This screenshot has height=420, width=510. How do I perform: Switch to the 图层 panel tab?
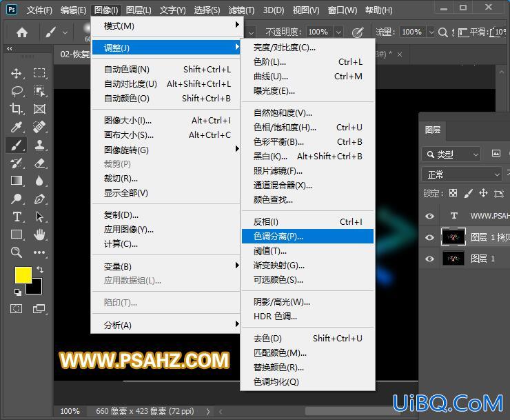433,130
